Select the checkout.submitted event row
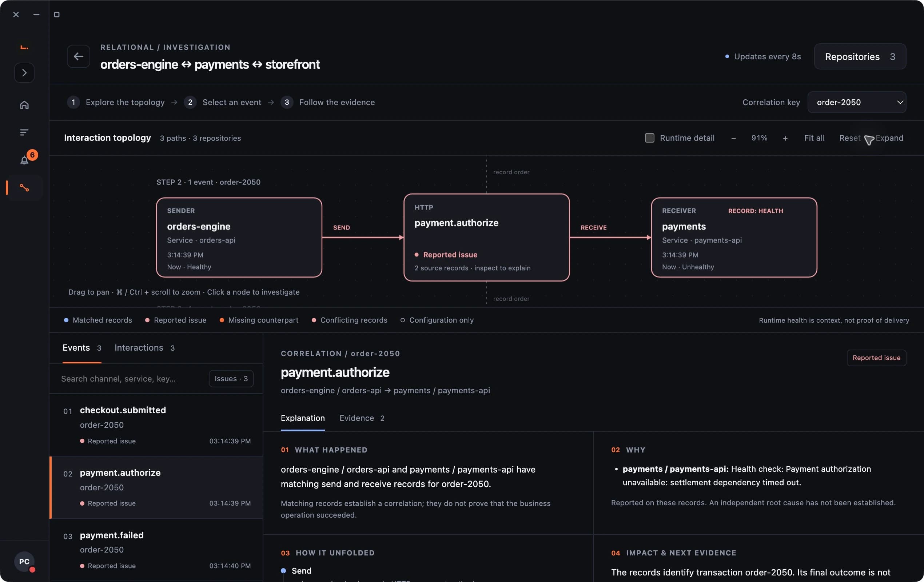 (156, 425)
